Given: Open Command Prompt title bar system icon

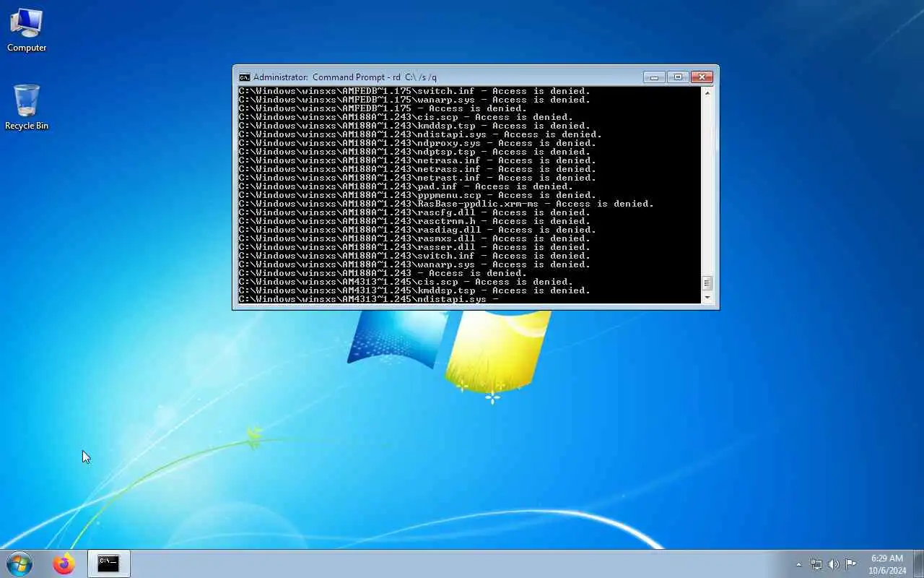Looking at the screenshot, I should pyautogui.click(x=245, y=77).
